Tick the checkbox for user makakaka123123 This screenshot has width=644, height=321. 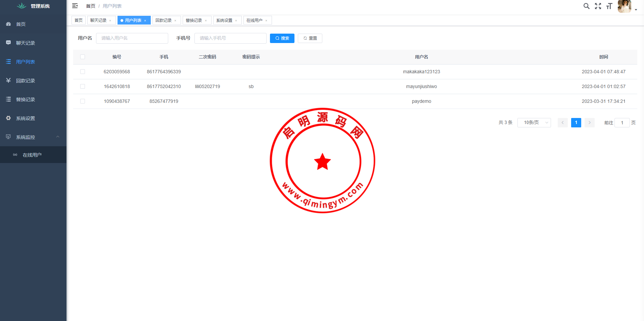[x=83, y=72]
